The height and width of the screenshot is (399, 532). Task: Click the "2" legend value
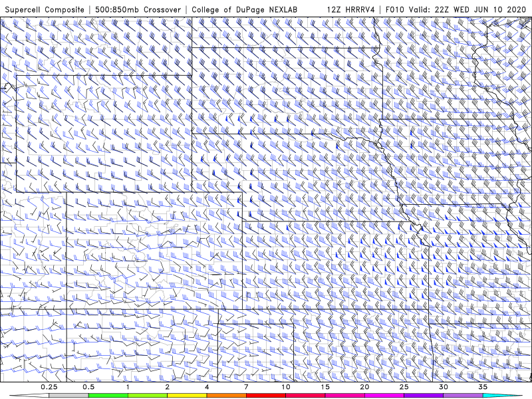168,387
